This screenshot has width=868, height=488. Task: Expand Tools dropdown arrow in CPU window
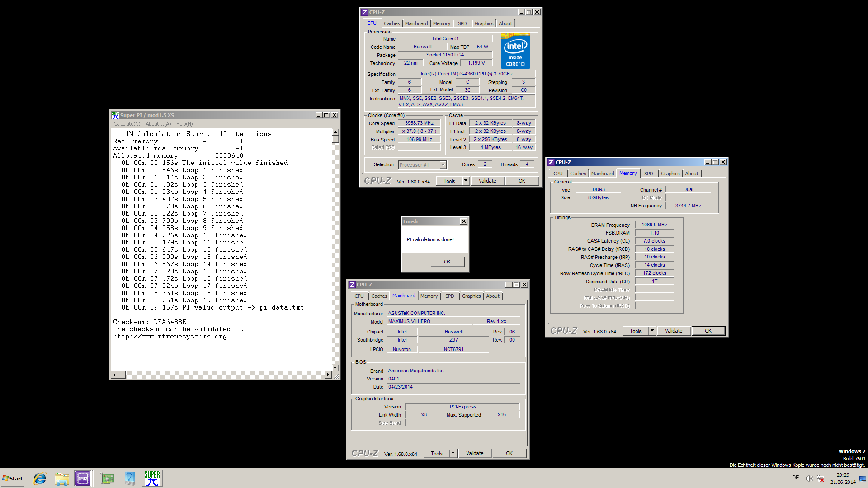(466, 181)
